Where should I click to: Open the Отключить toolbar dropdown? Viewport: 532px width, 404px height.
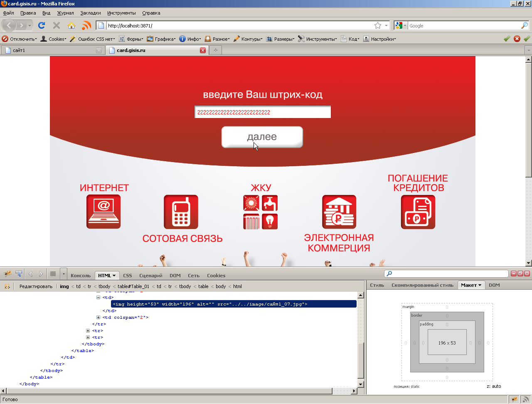[20, 39]
